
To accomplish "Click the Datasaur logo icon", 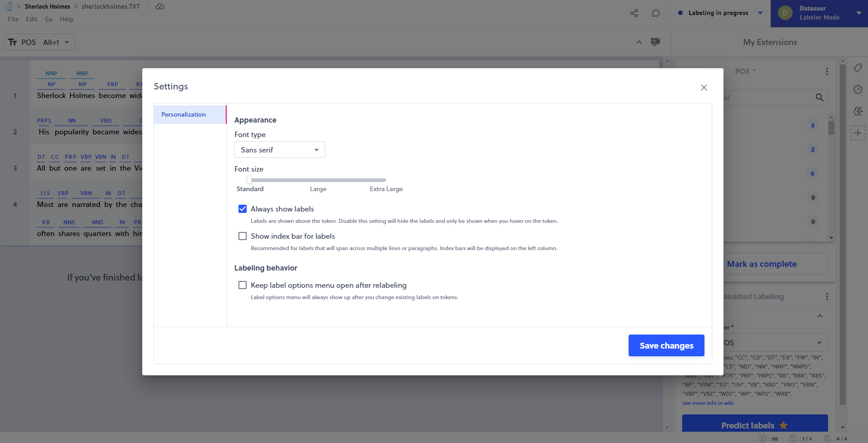I will pyautogui.click(x=8, y=6).
